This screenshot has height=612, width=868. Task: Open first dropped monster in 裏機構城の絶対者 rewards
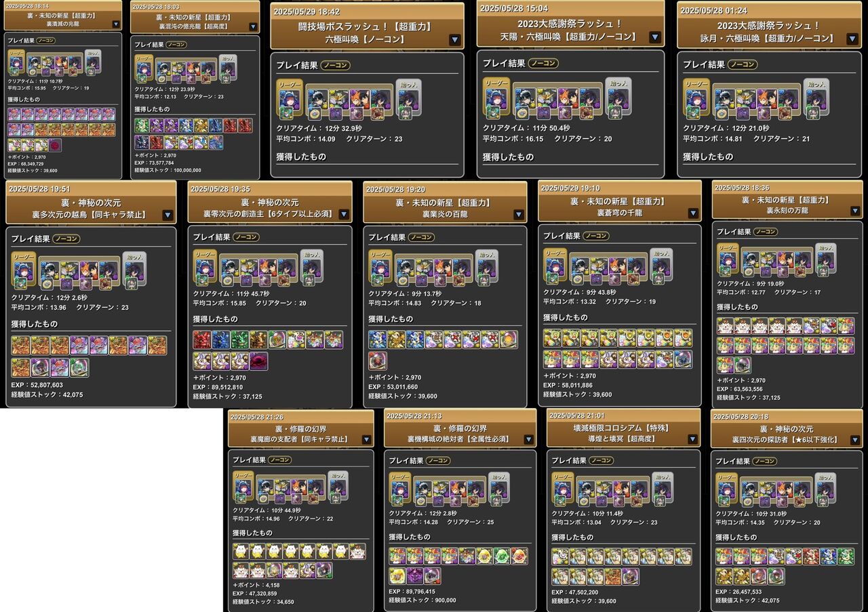397,556
